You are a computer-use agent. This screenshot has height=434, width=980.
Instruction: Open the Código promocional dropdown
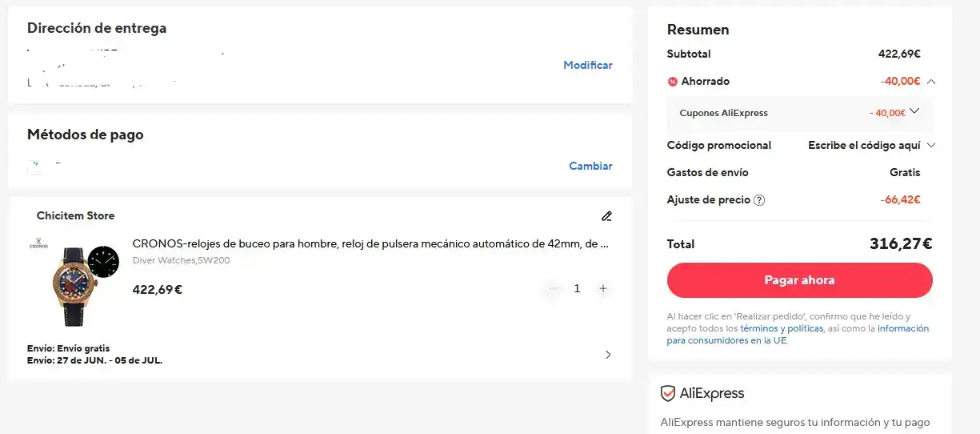click(x=871, y=145)
